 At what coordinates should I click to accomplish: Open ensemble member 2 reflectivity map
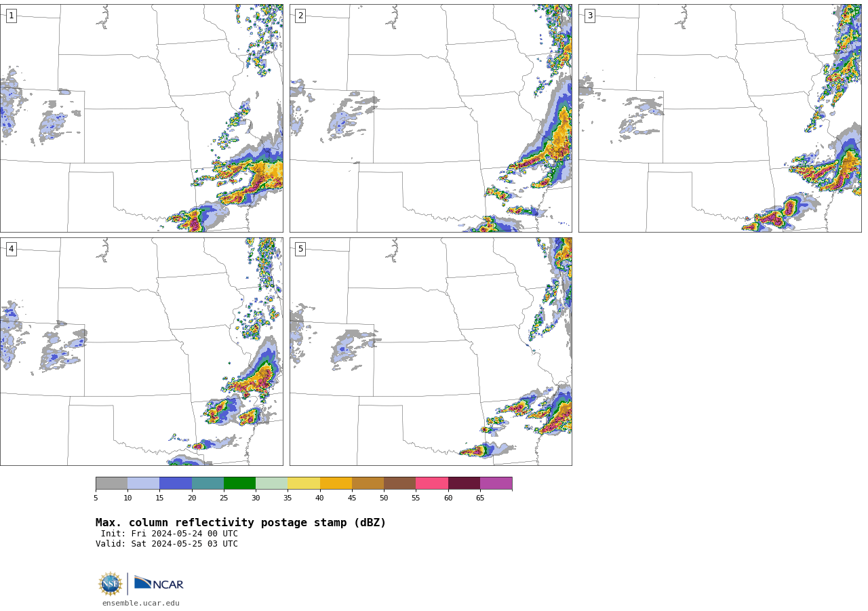click(x=431, y=118)
